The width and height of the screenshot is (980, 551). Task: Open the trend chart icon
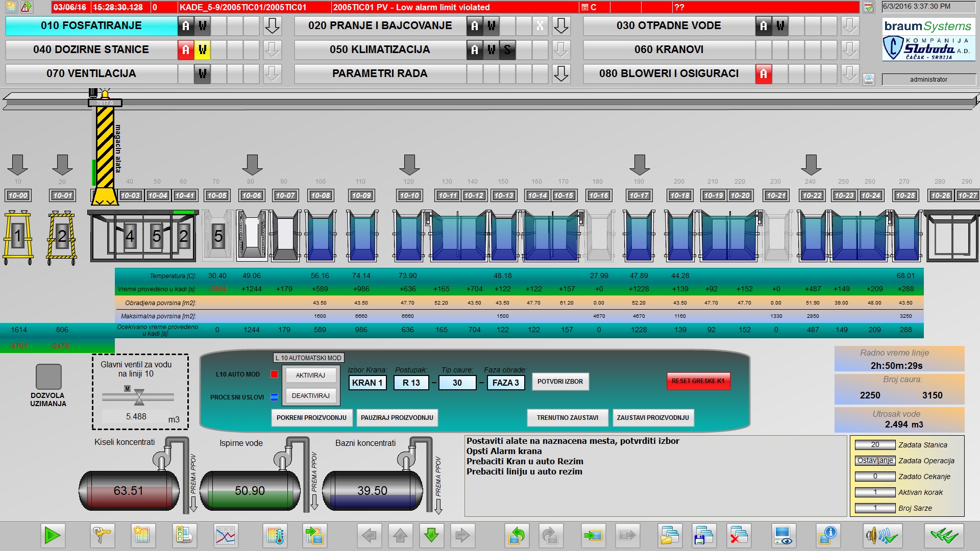pos(225,535)
